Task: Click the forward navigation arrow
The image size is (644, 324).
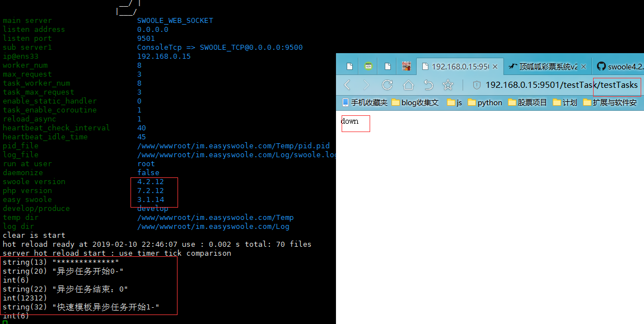Action: [x=366, y=84]
